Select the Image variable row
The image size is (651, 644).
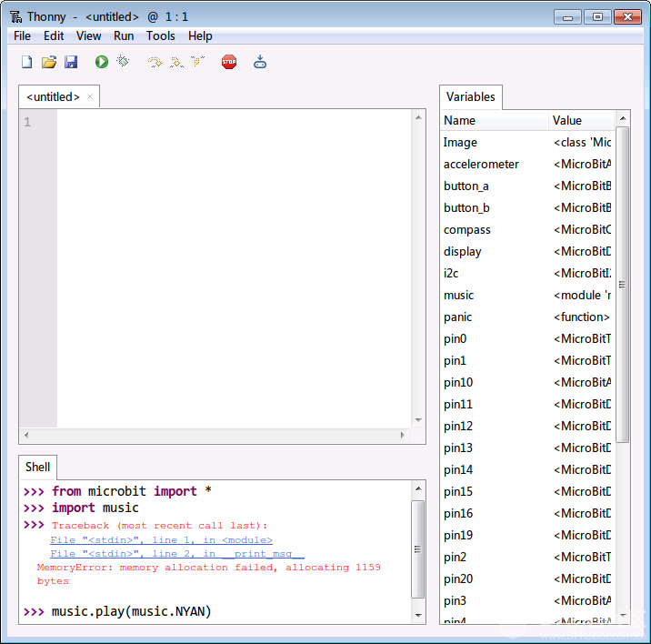[x=527, y=142]
